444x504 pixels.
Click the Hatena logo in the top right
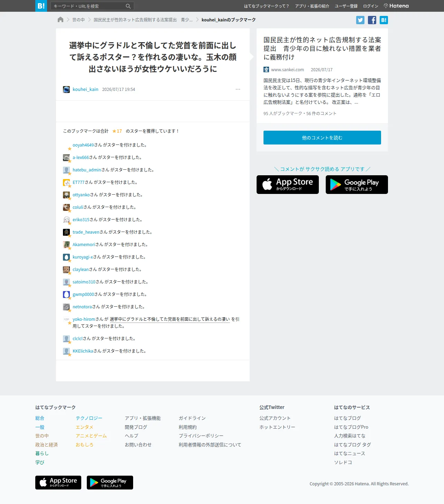[396, 6]
